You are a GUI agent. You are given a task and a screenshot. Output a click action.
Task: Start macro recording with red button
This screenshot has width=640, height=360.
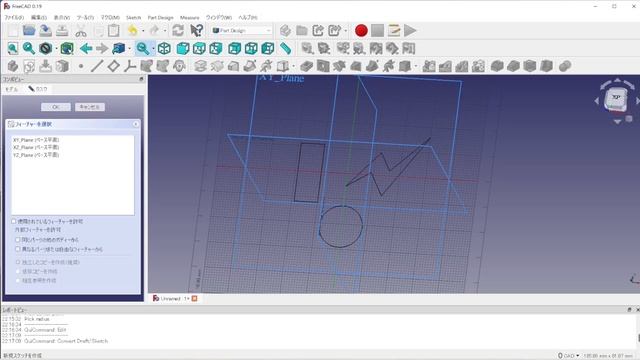click(361, 31)
